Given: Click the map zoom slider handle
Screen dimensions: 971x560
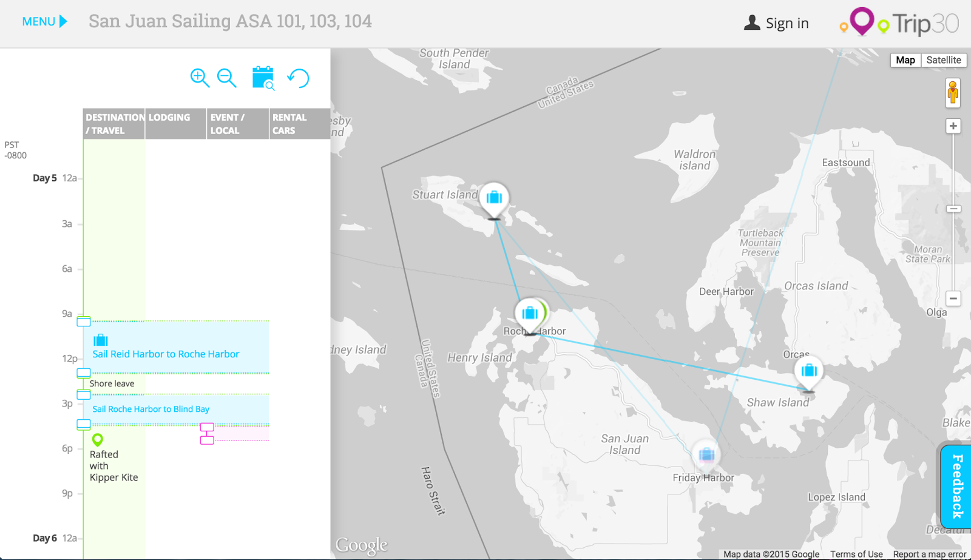Looking at the screenshot, I should point(953,209).
